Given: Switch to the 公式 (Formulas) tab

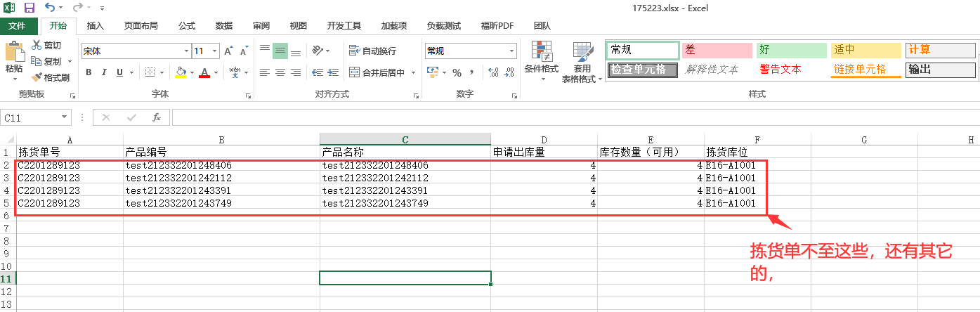Looking at the screenshot, I should coord(186,26).
